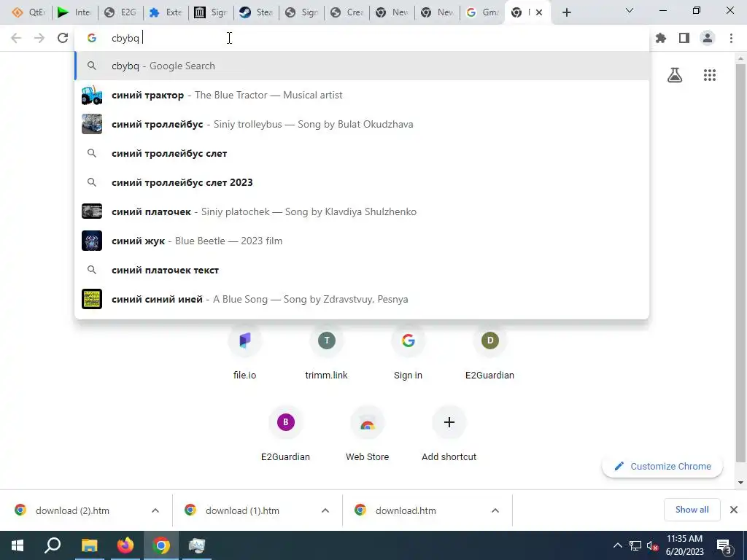Select 'синий жук' Blue Beetle suggestion
The image size is (747, 560).
pos(362,241)
